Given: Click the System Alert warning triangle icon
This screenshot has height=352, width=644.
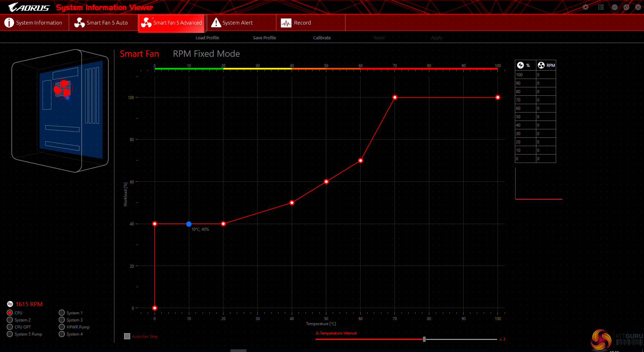Looking at the screenshot, I should coord(216,23).
